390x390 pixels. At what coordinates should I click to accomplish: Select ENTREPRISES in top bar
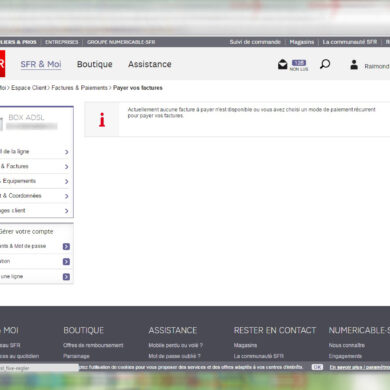click(x=62, y=42)
